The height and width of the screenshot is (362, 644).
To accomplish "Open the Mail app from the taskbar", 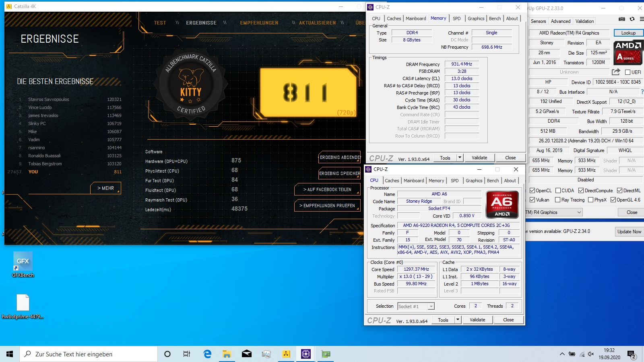I will coord(247,354).
